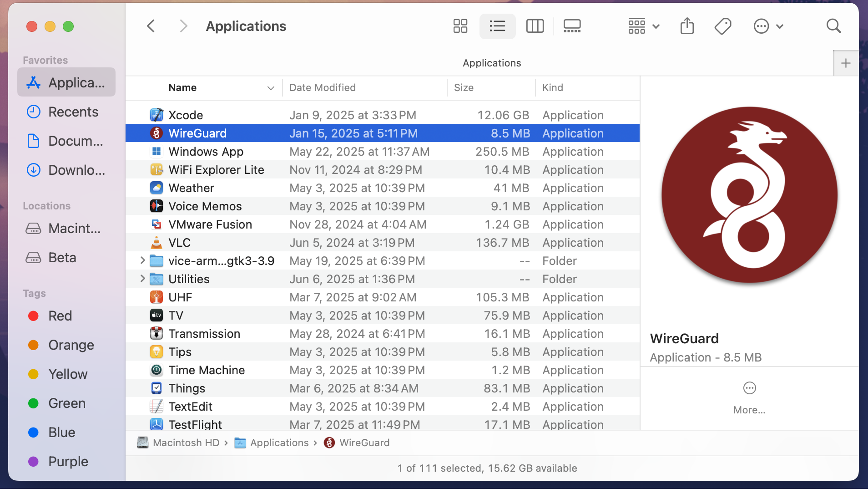
Task: Select the Applications tab
Action: (492, 63)
